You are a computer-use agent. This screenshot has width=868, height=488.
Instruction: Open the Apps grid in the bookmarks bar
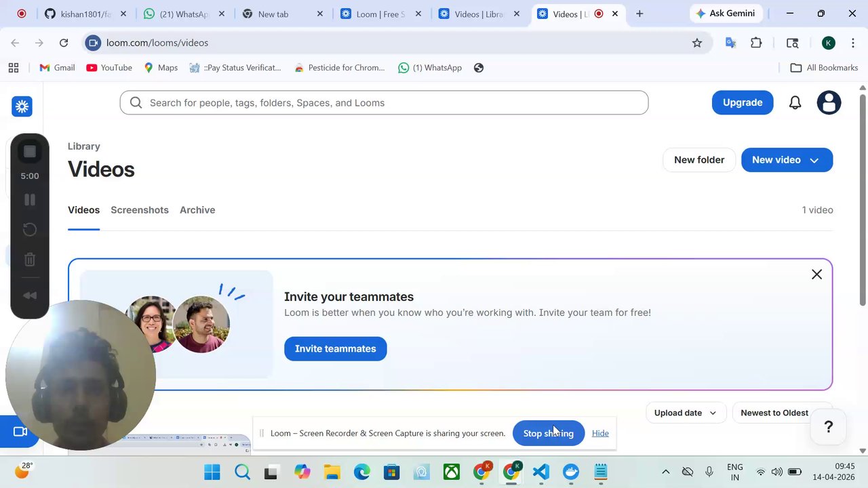point(14,68)
